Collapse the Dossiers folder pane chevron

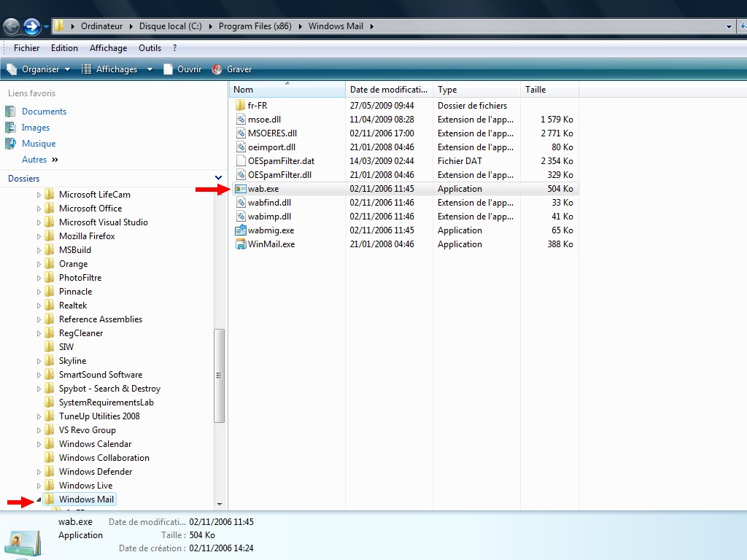(218, 178)
